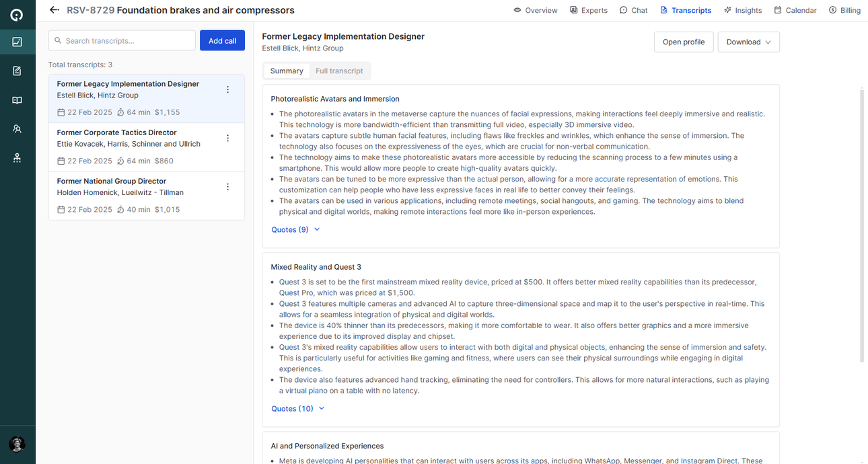Go to the Insights tab
Screen dimensions: 868x464
[x=743, y=10]
